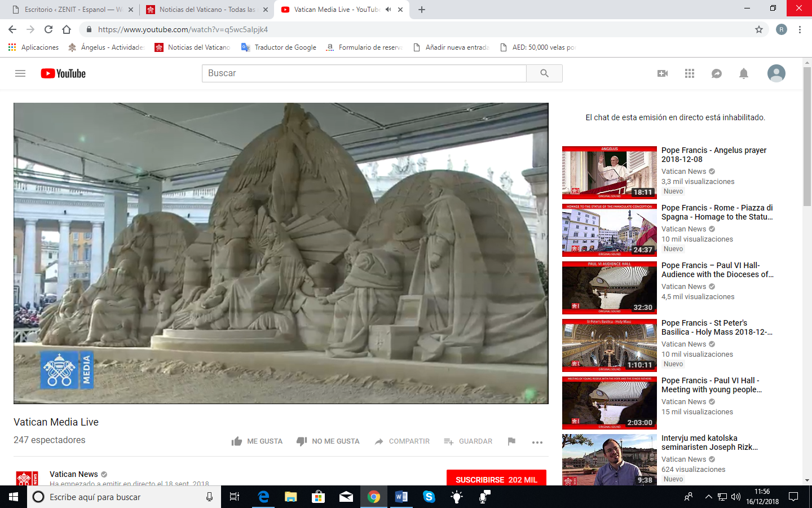Image resolution: width=812 pixels, height=508 pixels.
Task: Open the notifications bell
Action: pos(744,73)
